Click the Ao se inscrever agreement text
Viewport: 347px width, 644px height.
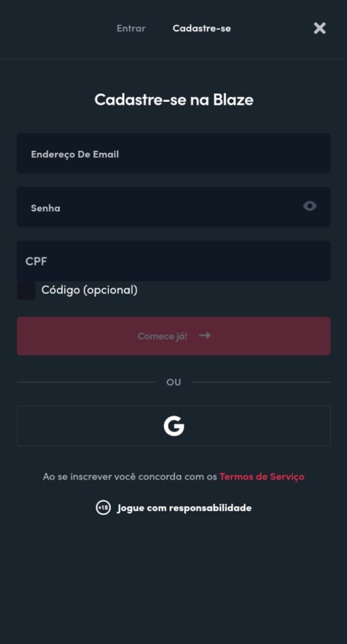(x=130, y=477)
